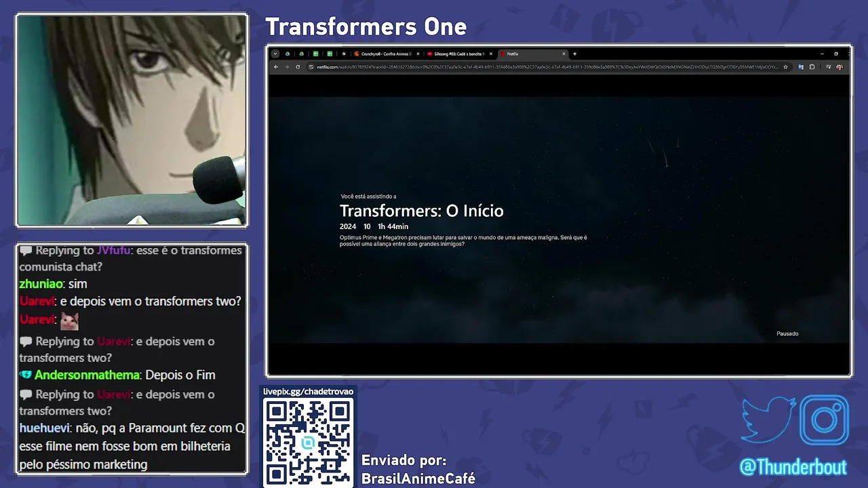Click the anime webcam thumbnail

pos(132,120)
